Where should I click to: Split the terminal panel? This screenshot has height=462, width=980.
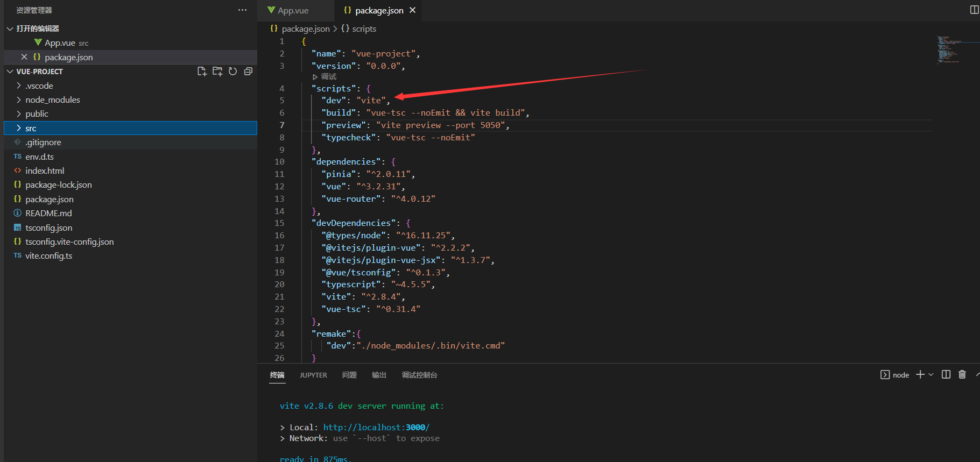pyautogui.click(x=946, y=375)
